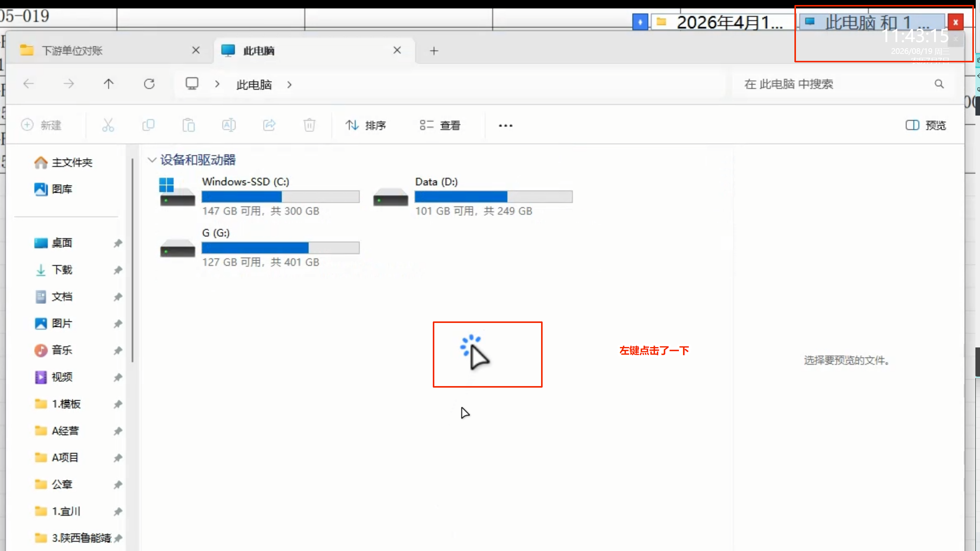Click the search magnifier icon
The height and width of the screenshot is (551, 980).
[939, 84]
